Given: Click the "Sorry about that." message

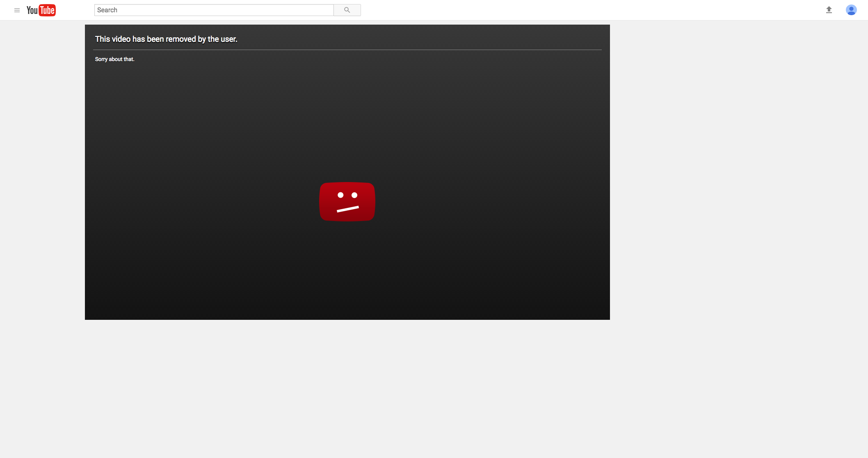Looking at the screenshot, I should [114, 59].
